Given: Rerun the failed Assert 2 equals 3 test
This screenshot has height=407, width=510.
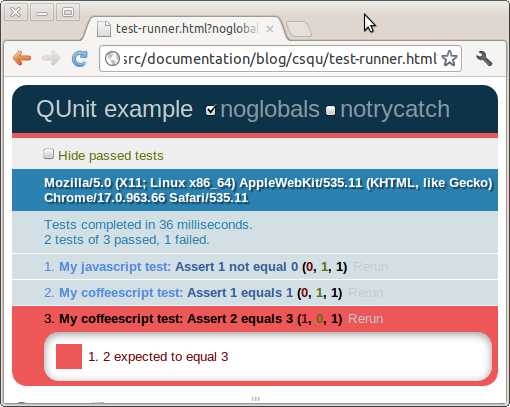Looking at the screenshot, I should [365, 319].
